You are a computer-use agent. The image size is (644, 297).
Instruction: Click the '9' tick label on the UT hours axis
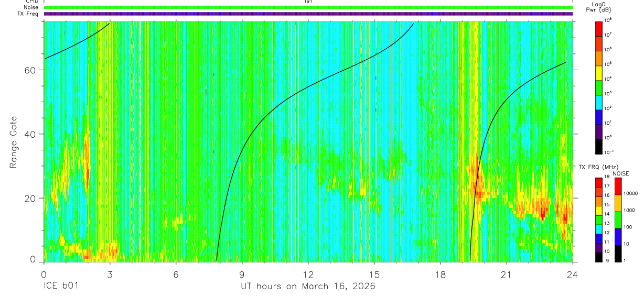coord(242,274)
